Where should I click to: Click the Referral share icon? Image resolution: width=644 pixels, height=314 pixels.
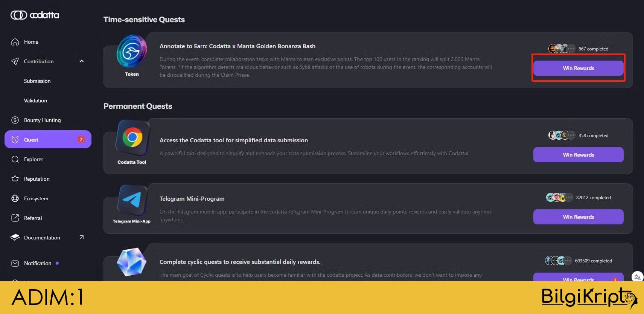coord(15,218)
